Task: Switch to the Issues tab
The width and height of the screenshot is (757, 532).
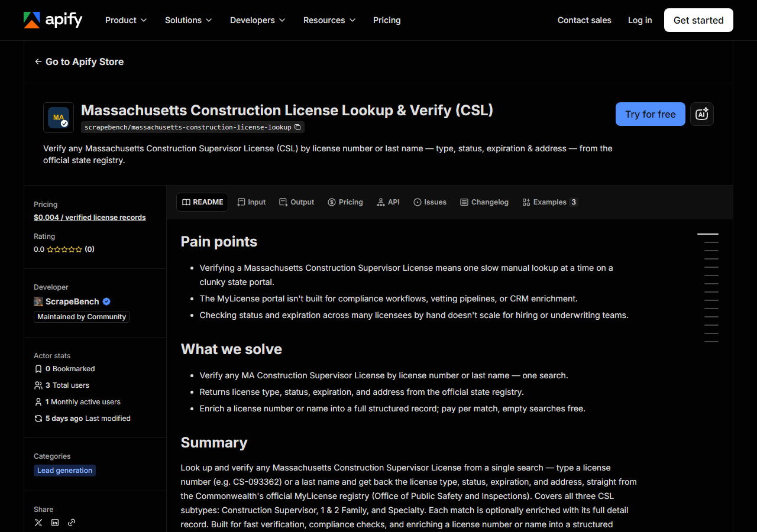Action: tap(430, 202)
